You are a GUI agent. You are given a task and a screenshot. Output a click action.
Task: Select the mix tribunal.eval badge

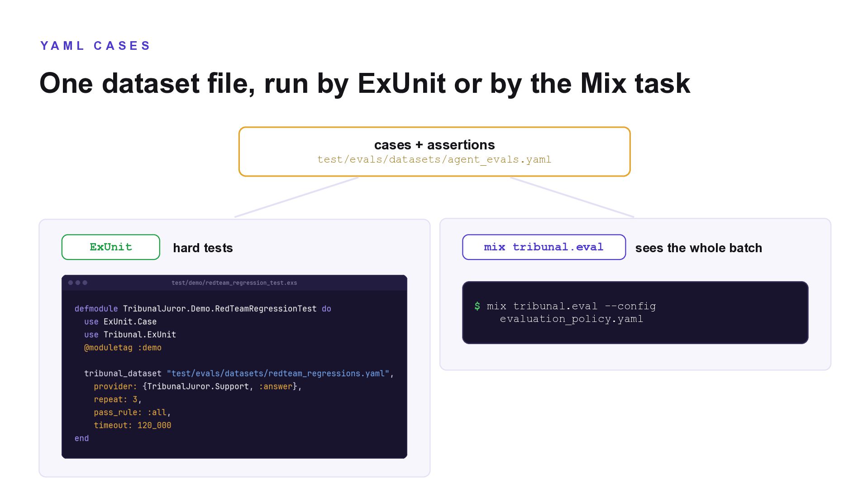(544, 247)
